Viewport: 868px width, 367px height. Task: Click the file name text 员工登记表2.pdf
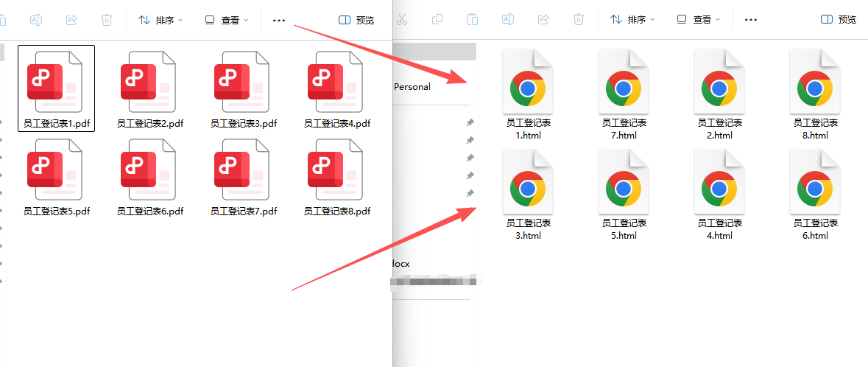point(150,124)
